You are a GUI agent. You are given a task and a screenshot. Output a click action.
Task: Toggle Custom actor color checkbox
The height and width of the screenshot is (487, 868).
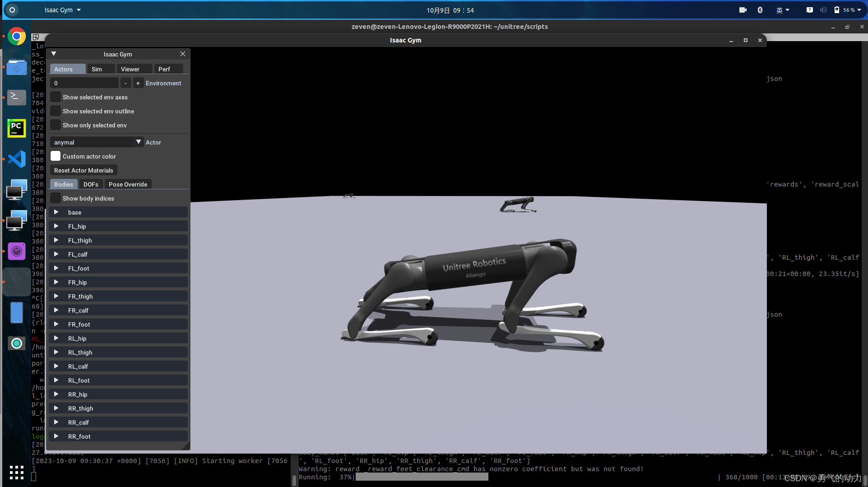(x=56, y=156)
